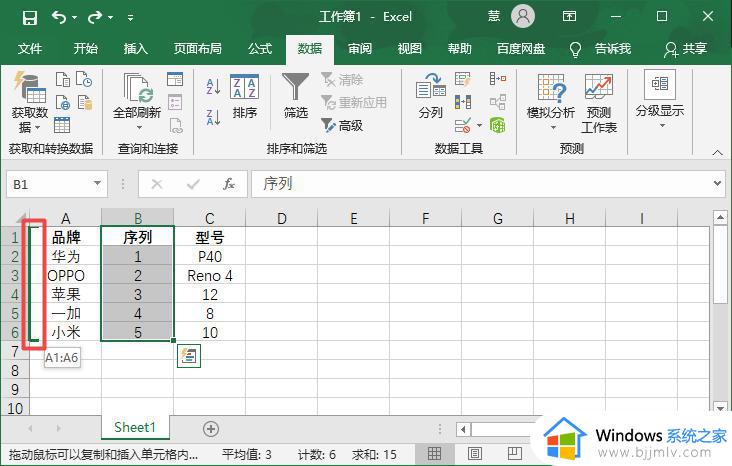732x466 pixels.
Task: Click the Insert Function fx button
Action: (x=228, y=184)
